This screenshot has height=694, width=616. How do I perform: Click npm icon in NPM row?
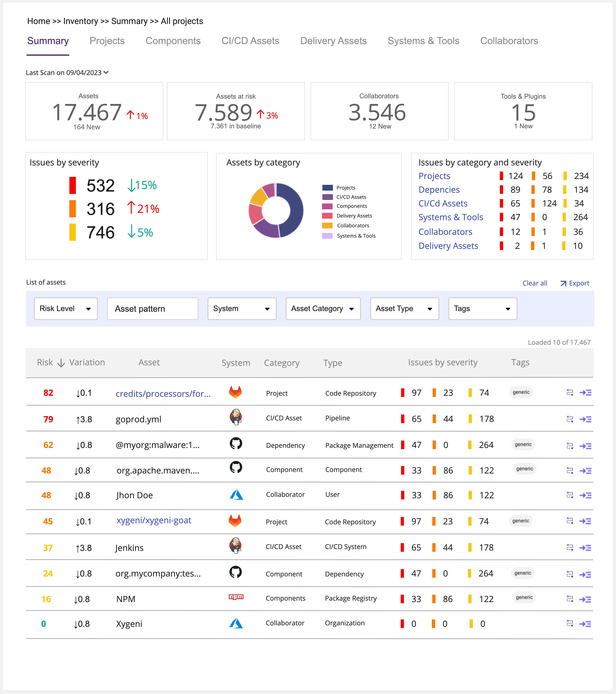(236, 597)
